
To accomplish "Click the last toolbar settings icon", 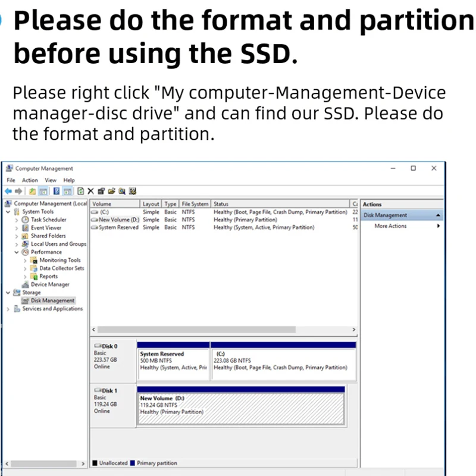I will tap(132, 191).
